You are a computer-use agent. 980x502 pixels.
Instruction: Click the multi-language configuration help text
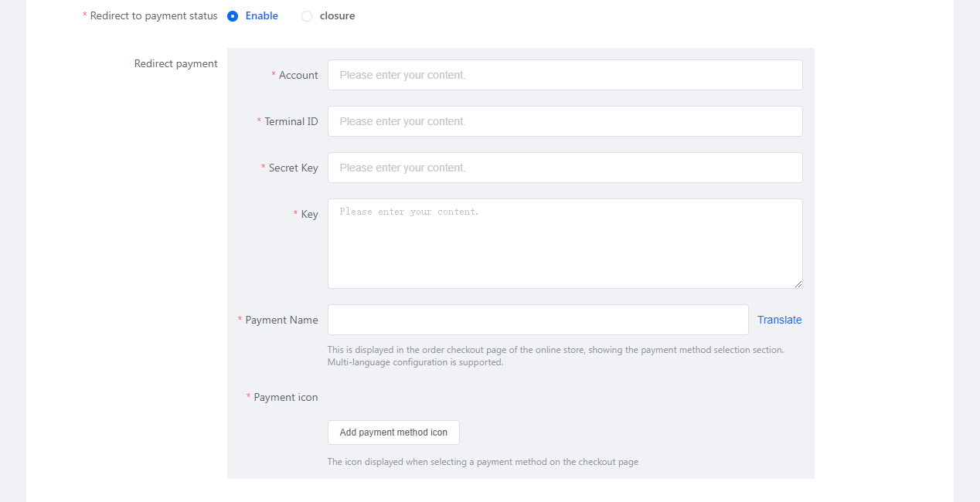click(415, 362)
